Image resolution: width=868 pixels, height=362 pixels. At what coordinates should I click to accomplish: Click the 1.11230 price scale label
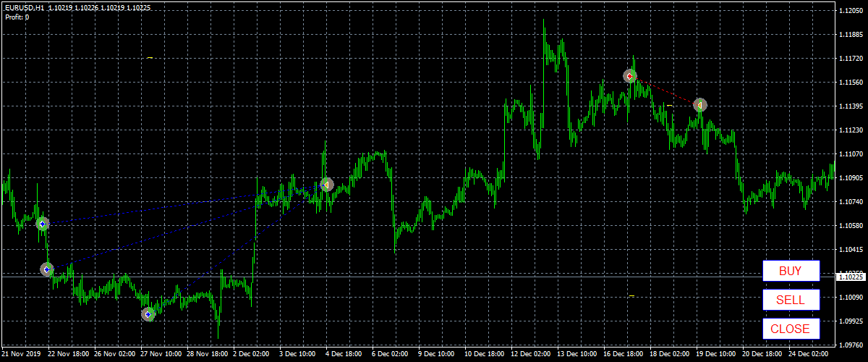(x=851, y=130)
